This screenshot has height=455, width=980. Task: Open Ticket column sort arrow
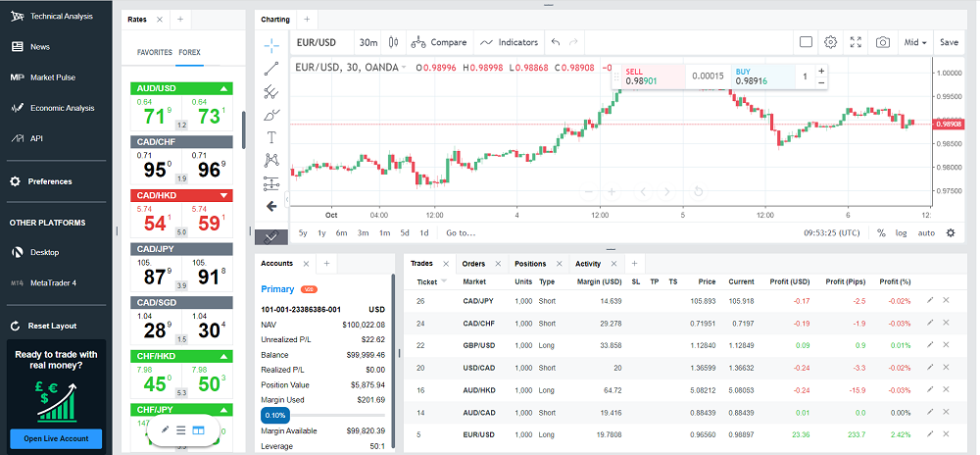point(444,281)
